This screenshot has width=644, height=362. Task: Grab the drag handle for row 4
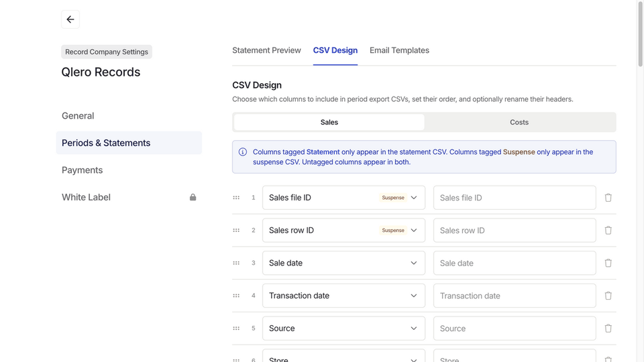tap(236, 296)
